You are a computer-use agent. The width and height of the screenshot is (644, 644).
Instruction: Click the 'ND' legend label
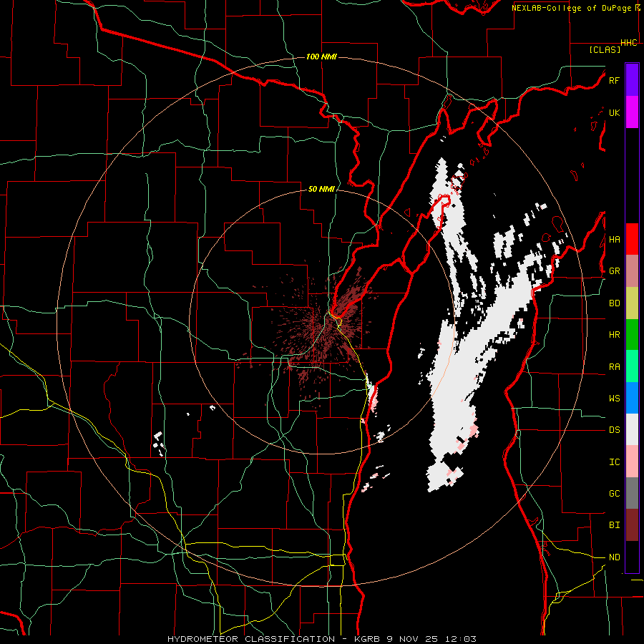coord(614,557)
